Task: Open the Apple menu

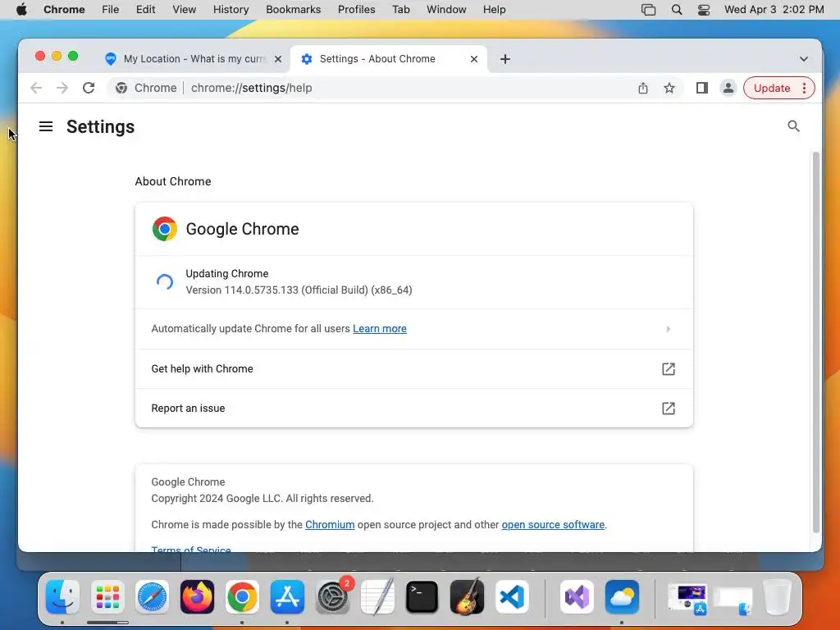Action: [x=21, y=10]
